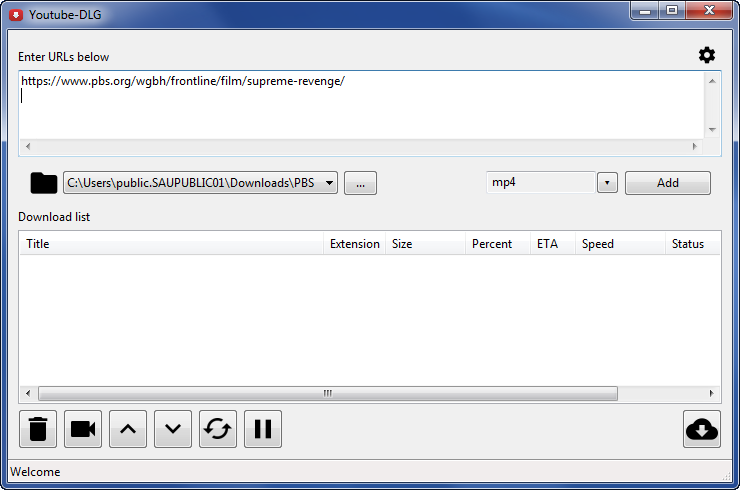Click the mp4 format field
The height and width of the screenshot is (490, 740).
pos(540,183)
